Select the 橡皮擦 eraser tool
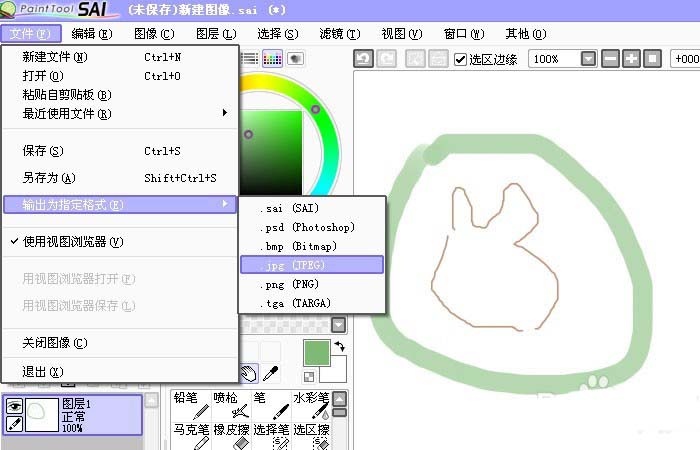 tap(231, 436)
